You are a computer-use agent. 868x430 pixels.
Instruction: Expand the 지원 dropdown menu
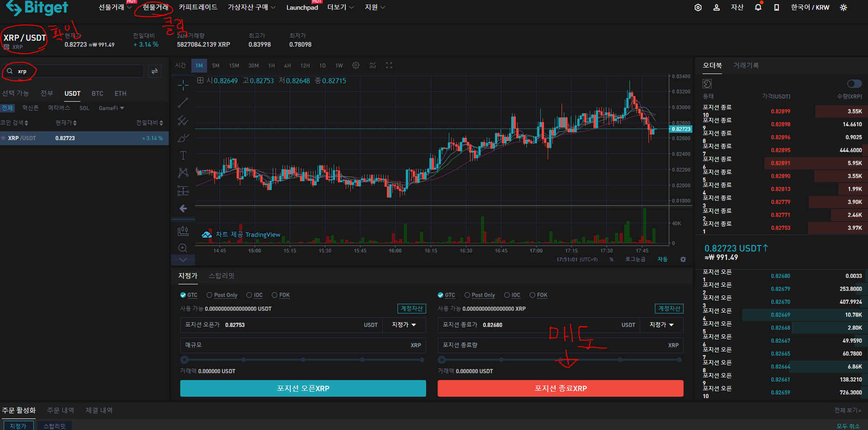tap(375, 7)
